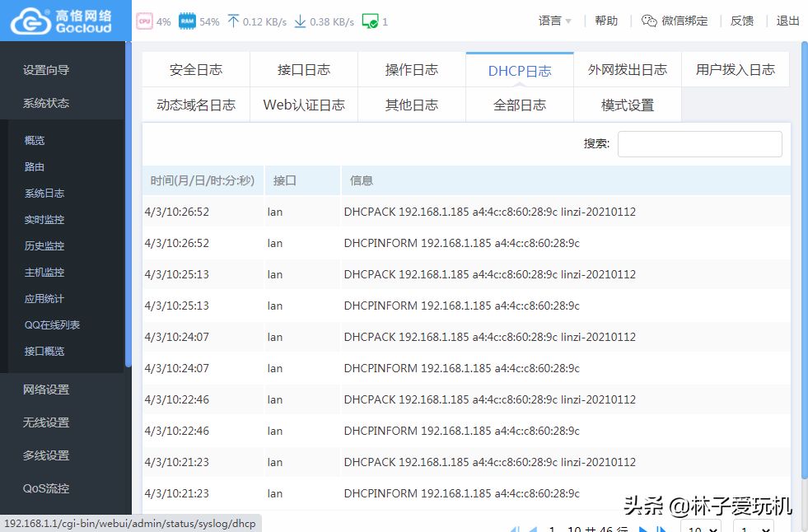Click the upload speed arrow icon

tap(233, 21)
